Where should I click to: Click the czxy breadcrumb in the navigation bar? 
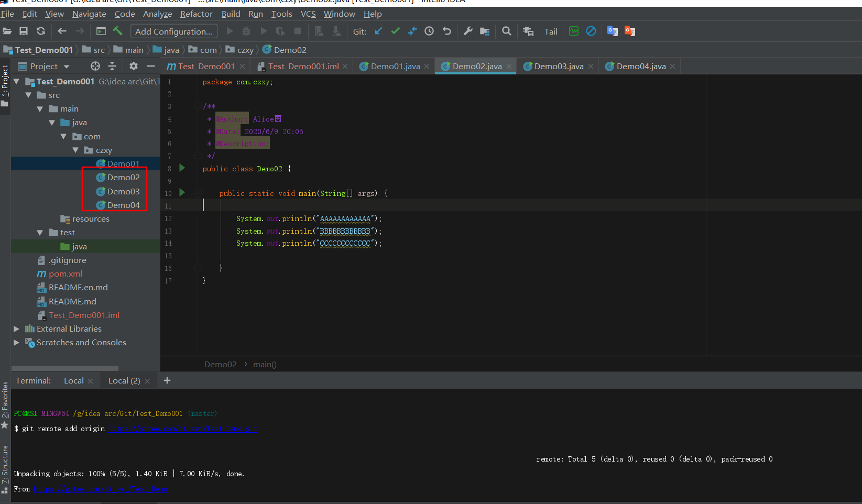coord(245,50)
